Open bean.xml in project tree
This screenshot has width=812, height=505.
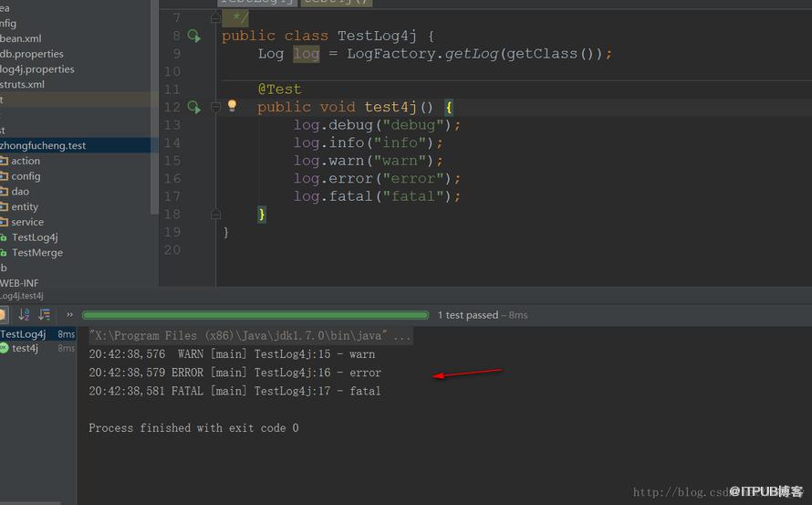[x=21, y=39]
